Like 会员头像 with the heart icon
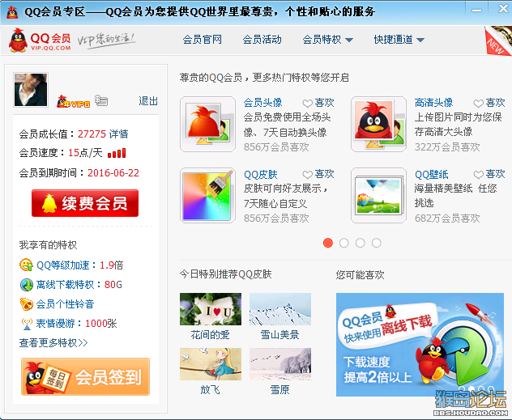The width and height of the screenshot is (512, 420). (x=307, y=104)
